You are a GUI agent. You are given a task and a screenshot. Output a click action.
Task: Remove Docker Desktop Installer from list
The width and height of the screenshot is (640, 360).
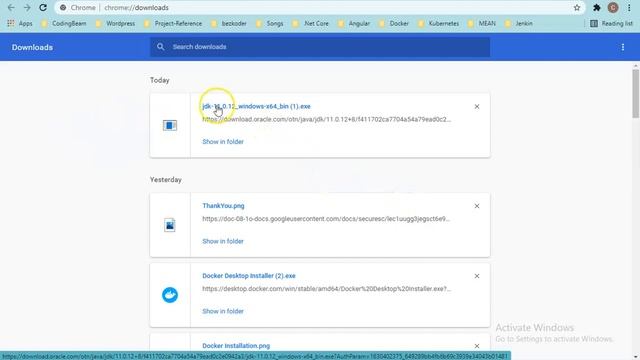(x=477, y=276)
